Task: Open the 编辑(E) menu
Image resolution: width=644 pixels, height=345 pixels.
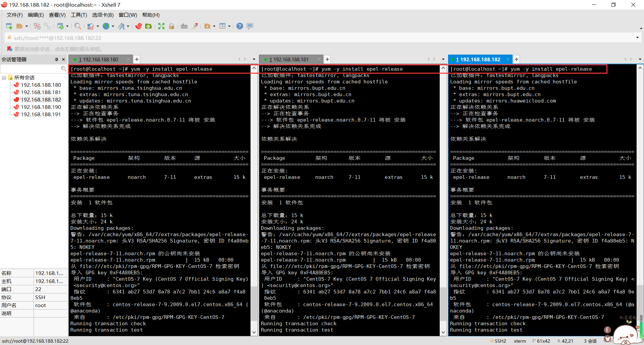Action: click(36, 15)
